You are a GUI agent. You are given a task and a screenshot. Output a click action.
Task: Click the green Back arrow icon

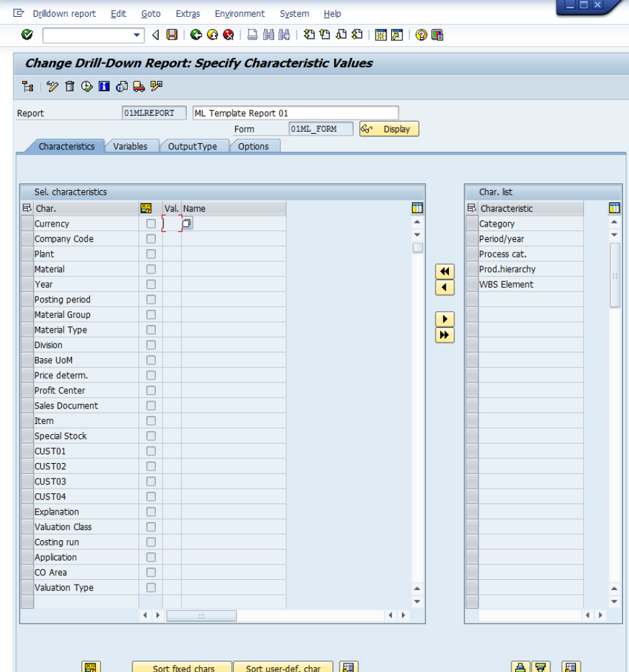coord(196,35)
